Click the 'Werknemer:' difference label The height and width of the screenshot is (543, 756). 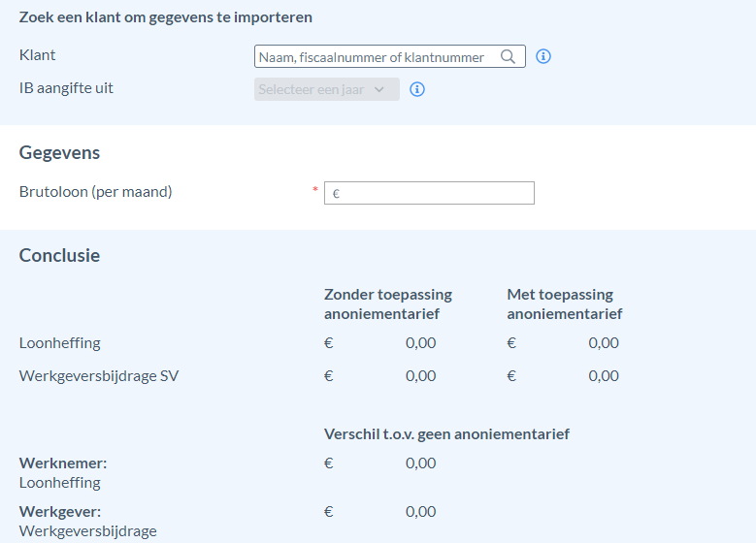click(63, 463)
